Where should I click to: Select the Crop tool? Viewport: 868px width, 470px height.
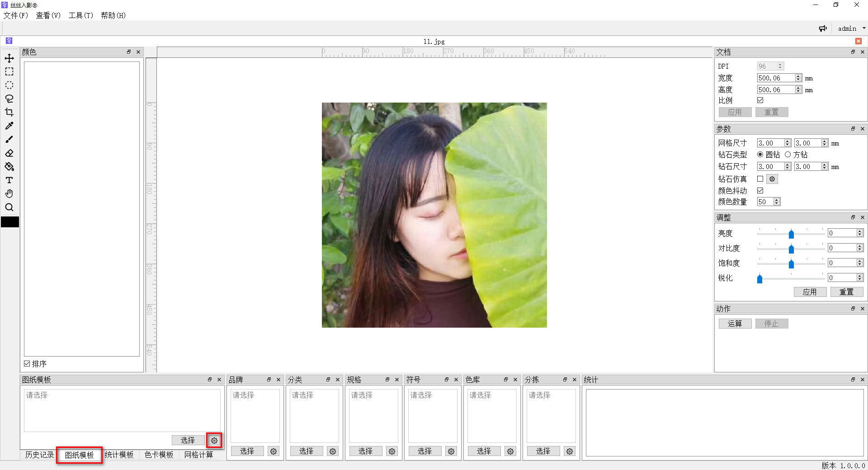coord(9,113)
